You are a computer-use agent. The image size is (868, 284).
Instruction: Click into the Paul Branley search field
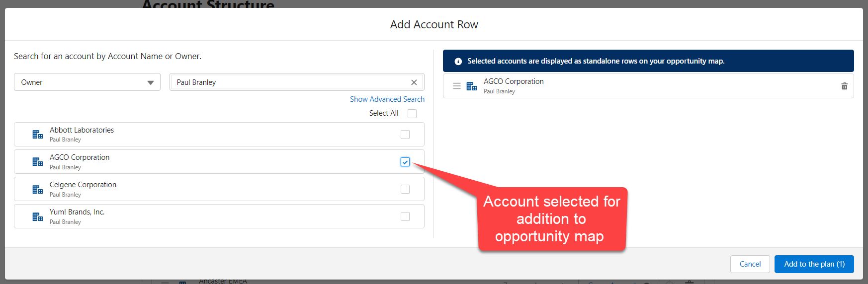(x=288, y=82)
